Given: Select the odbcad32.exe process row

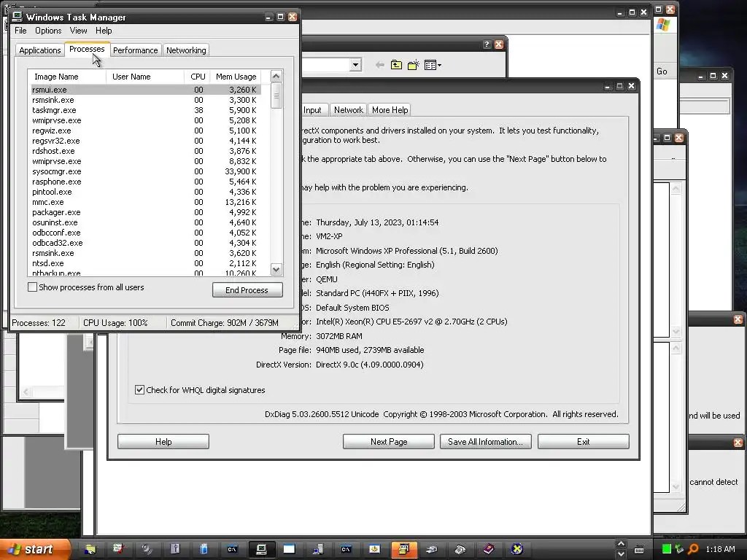Looking at the screenshot, I should pos(145,243).
